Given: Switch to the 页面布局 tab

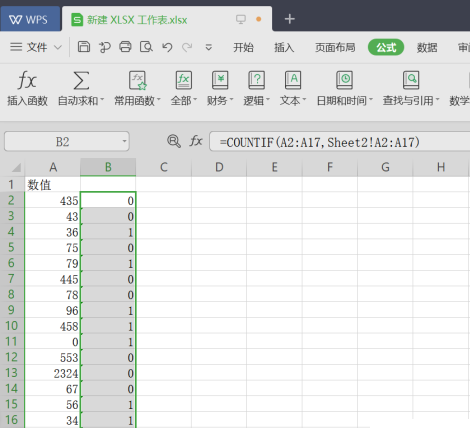Looking at the screenshot, I should [x=335, y=47].
